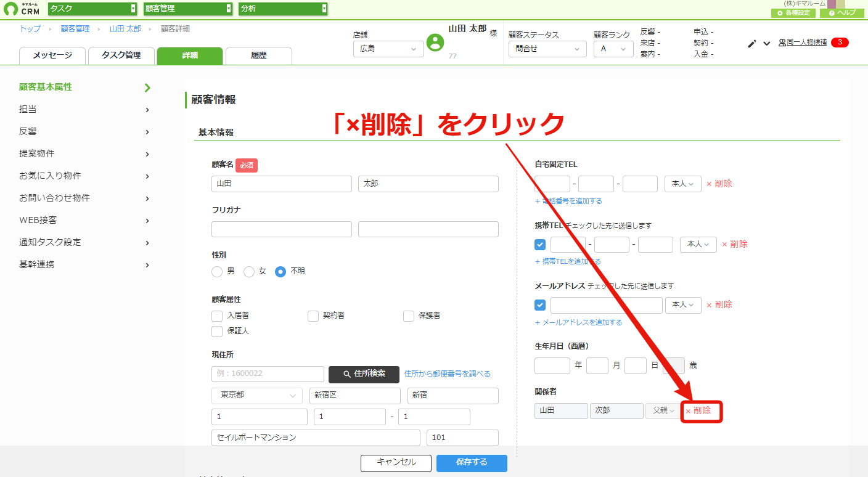Select the 男 gender radio button
Viewport: 868px width, 477px height.
(x=217, y=271)
